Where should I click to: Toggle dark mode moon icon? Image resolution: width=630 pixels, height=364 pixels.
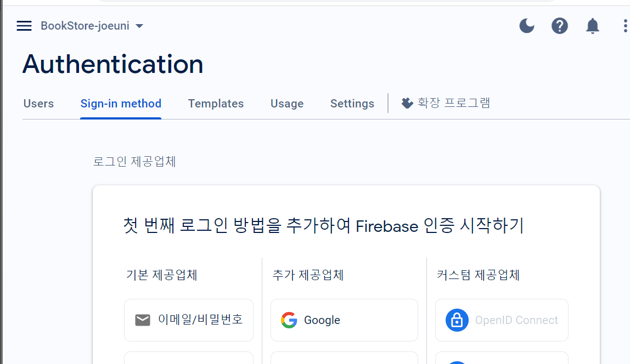pos(527,26)
